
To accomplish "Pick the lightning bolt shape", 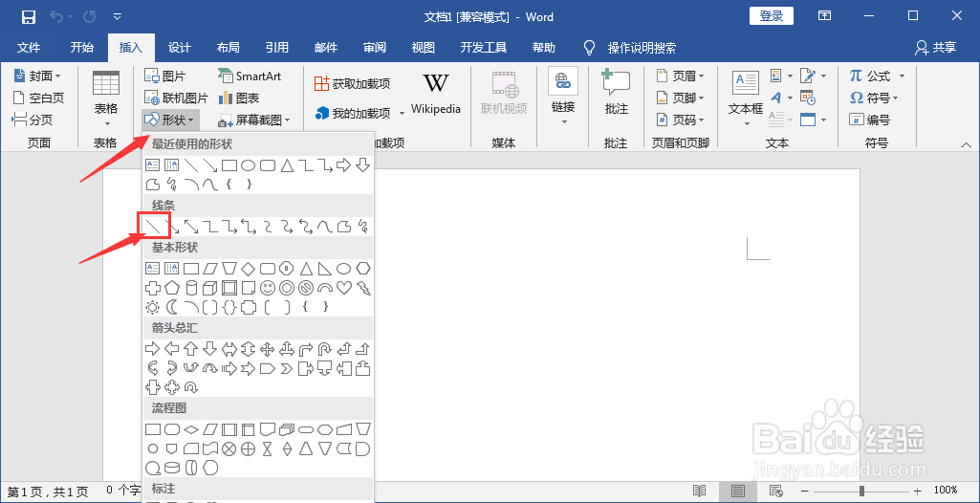I will click(363, 288).
